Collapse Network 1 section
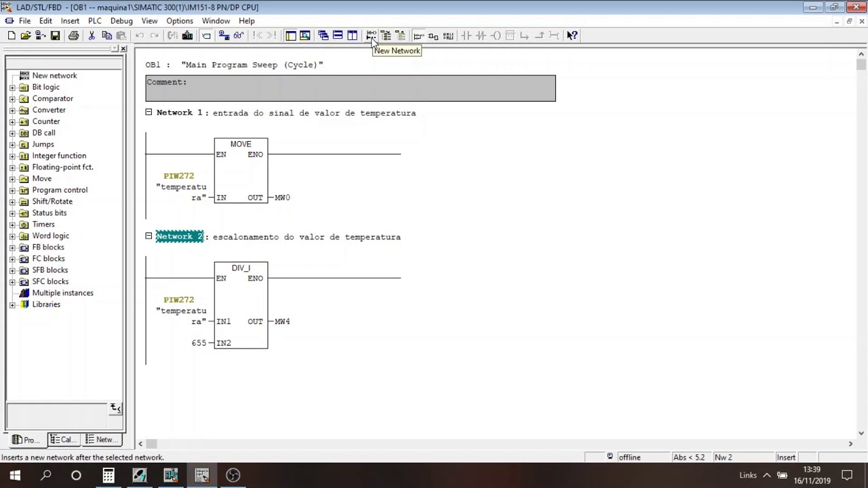Screen dimensions: 868x488 pyautogui.click(x=149, y=113)
